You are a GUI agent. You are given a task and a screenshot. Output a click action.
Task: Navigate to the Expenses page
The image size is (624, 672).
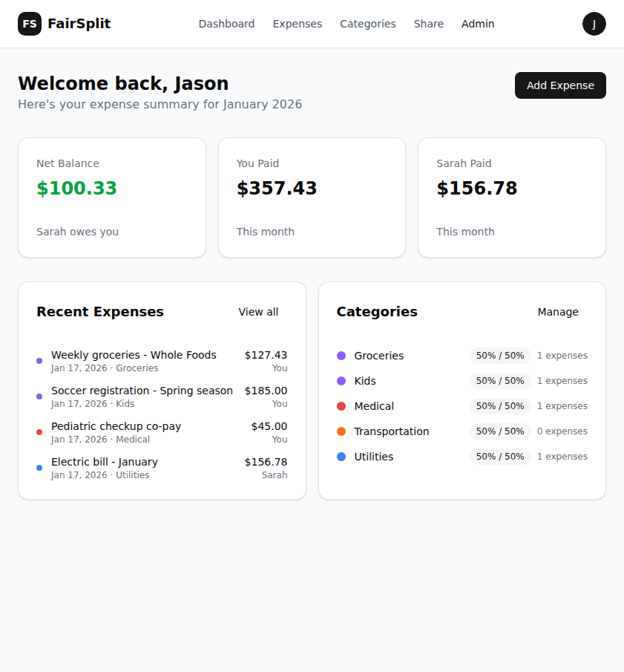tap(297, 24)
